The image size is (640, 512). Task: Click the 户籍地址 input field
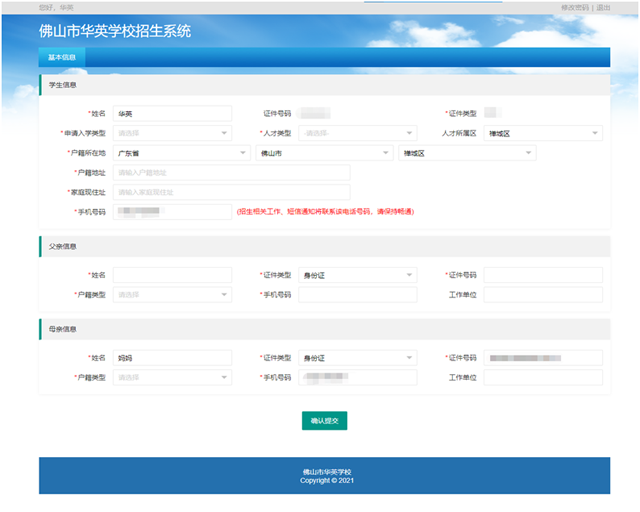[231, 173]
